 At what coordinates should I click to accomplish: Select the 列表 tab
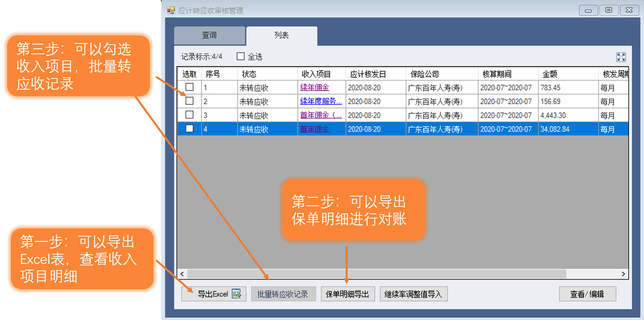[281, 35]
